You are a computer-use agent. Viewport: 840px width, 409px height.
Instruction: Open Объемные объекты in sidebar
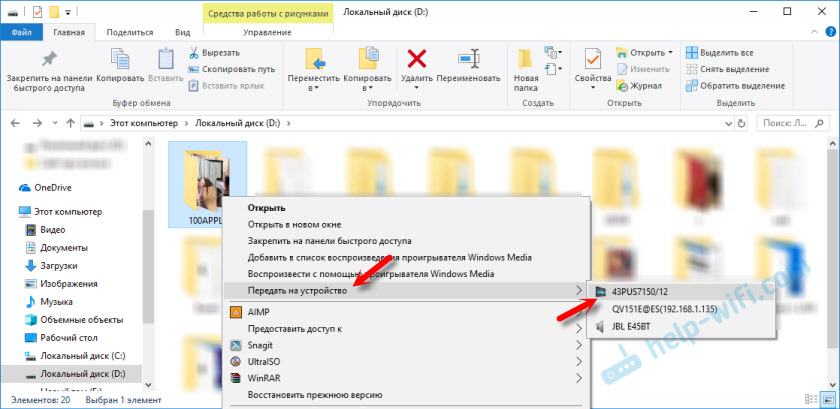point(74,319)
